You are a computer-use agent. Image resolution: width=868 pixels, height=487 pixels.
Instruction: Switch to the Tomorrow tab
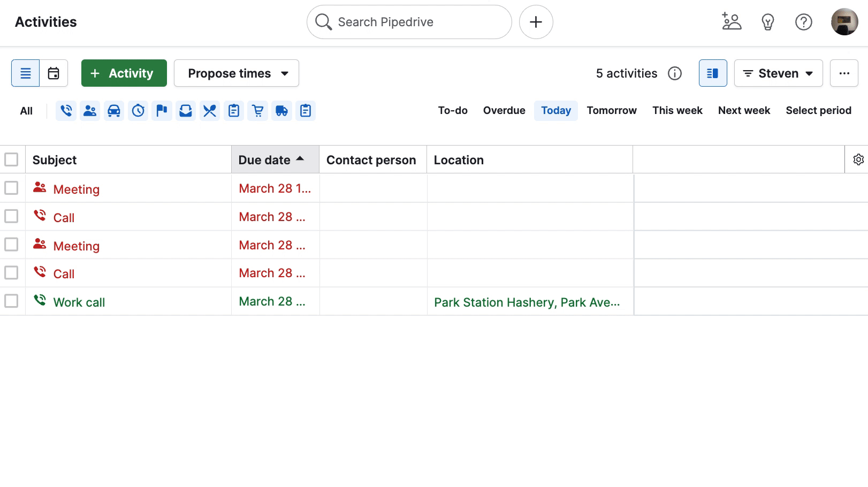pos(612,110)
